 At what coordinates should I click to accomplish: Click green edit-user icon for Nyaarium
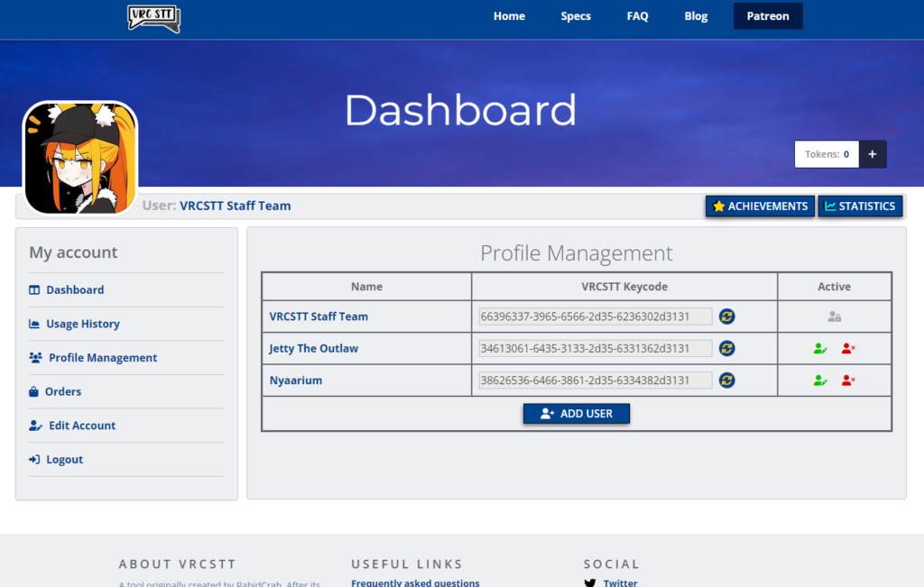coord(820,381)
